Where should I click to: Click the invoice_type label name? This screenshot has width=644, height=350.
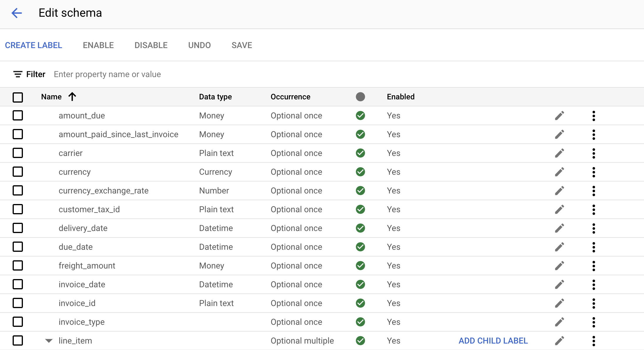82,322
